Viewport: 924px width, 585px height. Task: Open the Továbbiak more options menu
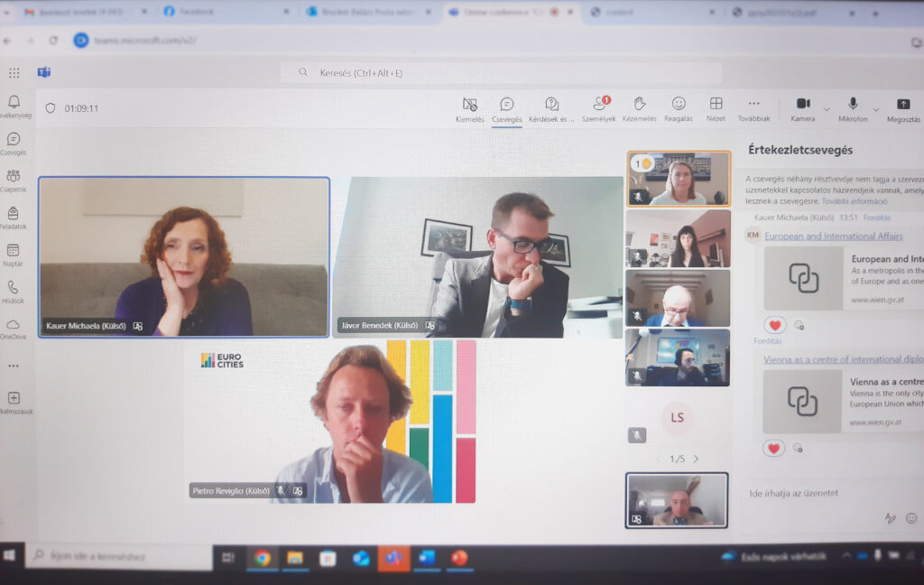tap(753, 105)
